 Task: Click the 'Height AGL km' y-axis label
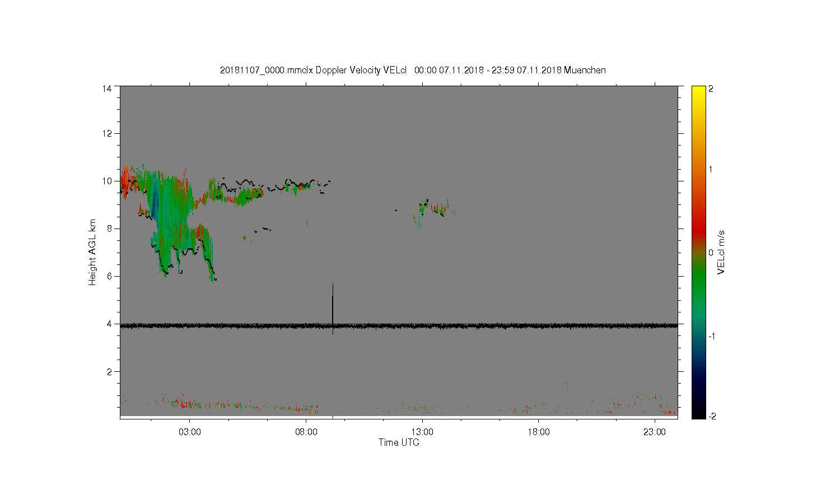(92, 252)
